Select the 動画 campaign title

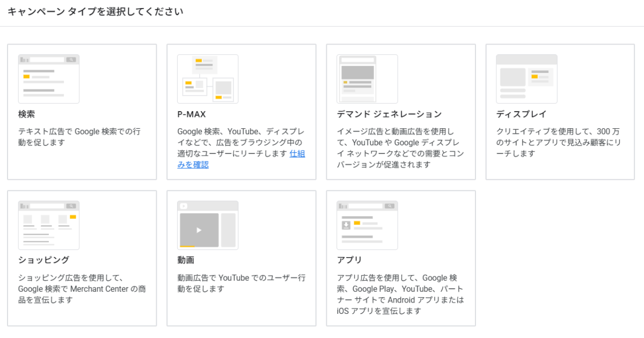click(x=186, y=260)
